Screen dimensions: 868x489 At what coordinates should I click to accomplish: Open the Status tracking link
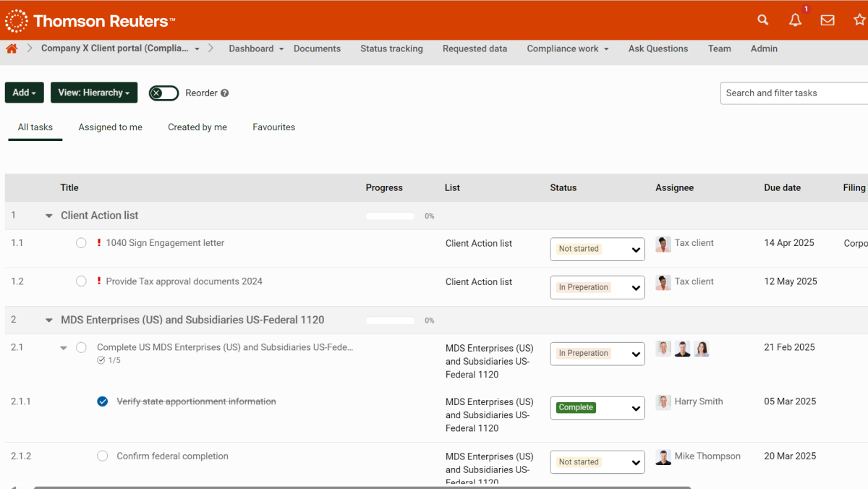tap(391, 48)
